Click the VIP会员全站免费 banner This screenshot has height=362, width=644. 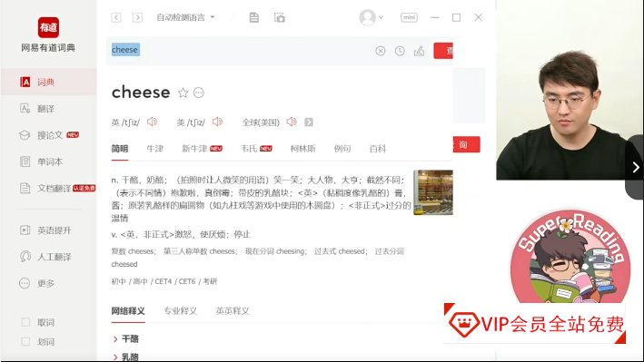click(x=536, y=324)
